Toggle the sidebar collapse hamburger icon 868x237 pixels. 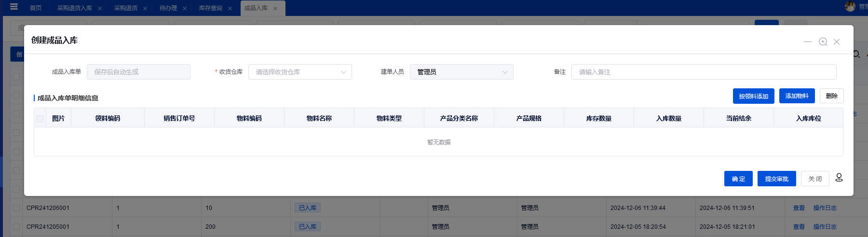(14, 7)
